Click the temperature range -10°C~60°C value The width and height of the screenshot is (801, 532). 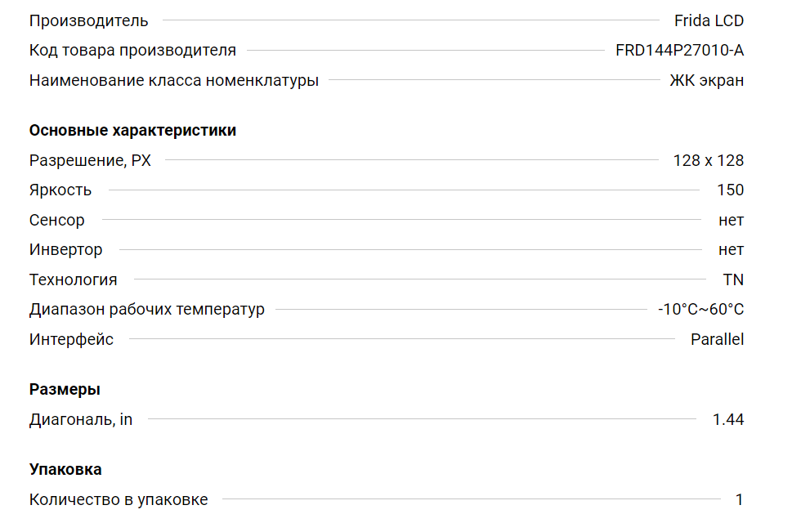point(700,310)
